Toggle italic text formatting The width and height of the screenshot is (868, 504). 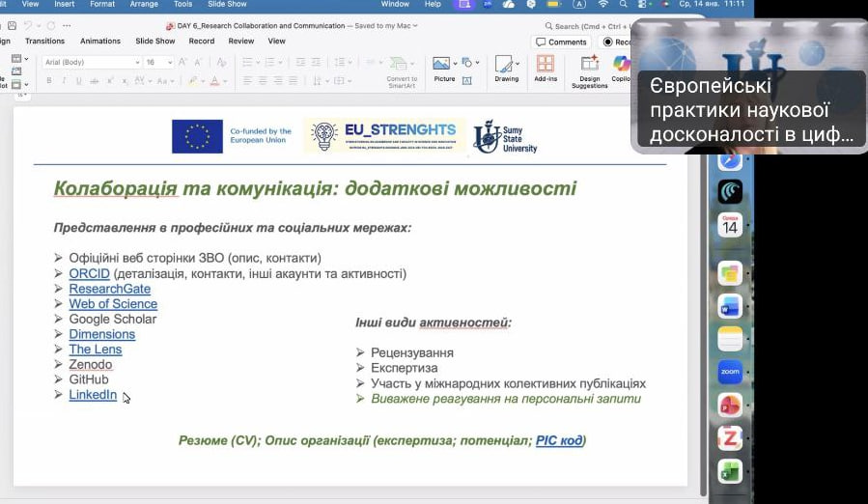point(63,80)
